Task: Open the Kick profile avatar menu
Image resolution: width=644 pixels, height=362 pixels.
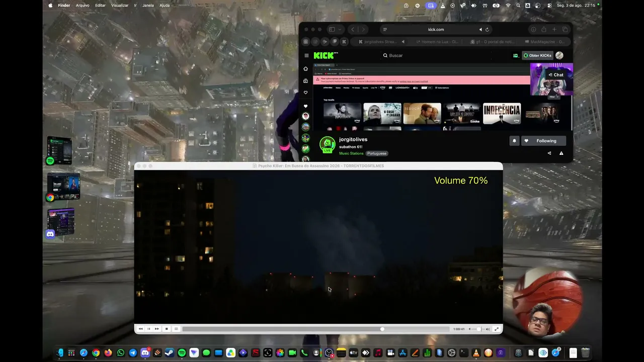Action: pos(559,55)
